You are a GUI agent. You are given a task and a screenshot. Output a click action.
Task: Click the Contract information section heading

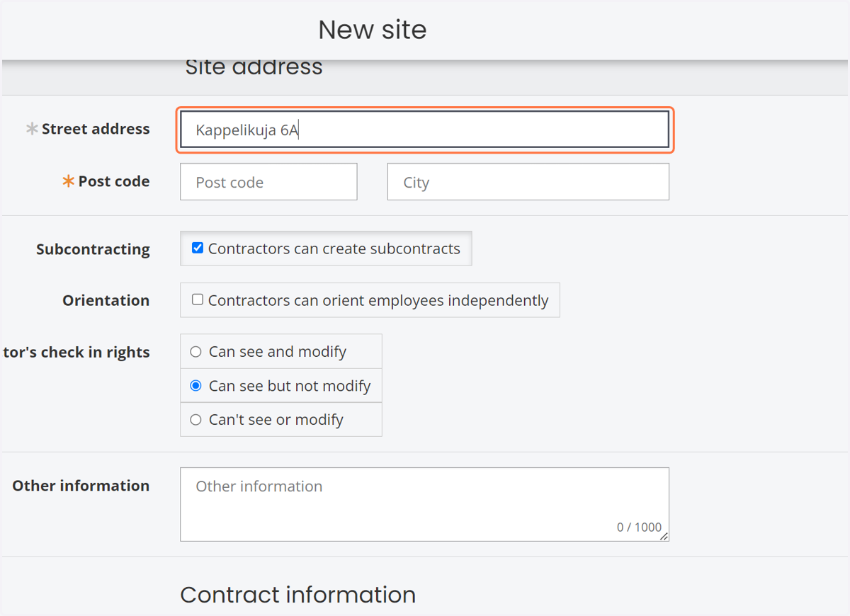tap(297, 595)
